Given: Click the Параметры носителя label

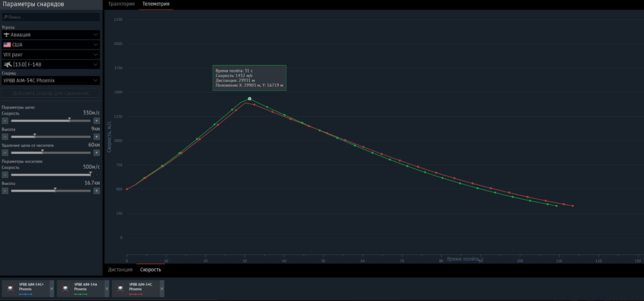Looking at the screenshot, I should point(23,161).
